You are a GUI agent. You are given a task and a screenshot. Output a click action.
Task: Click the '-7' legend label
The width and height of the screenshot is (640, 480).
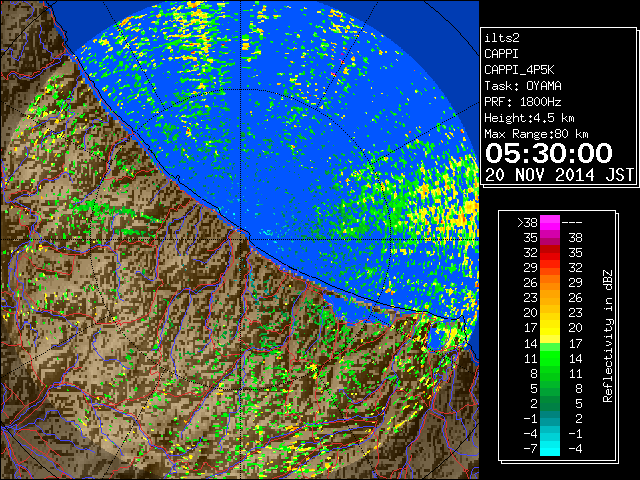click(531, 449)
